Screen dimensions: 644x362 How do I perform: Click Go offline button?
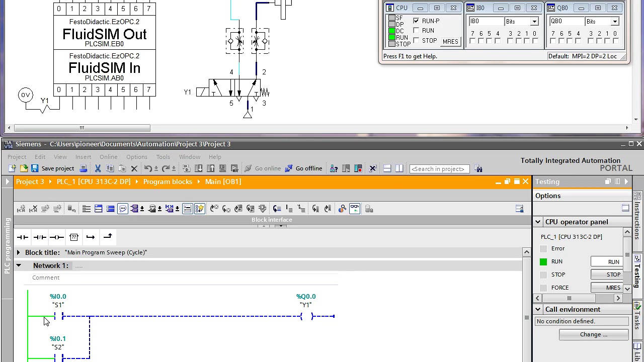point(304,168)
